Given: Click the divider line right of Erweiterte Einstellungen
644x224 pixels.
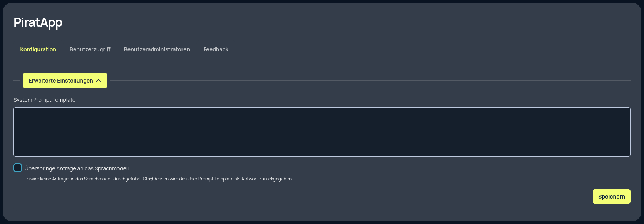Looking at the screenshot, I should [x=370, y=80].
